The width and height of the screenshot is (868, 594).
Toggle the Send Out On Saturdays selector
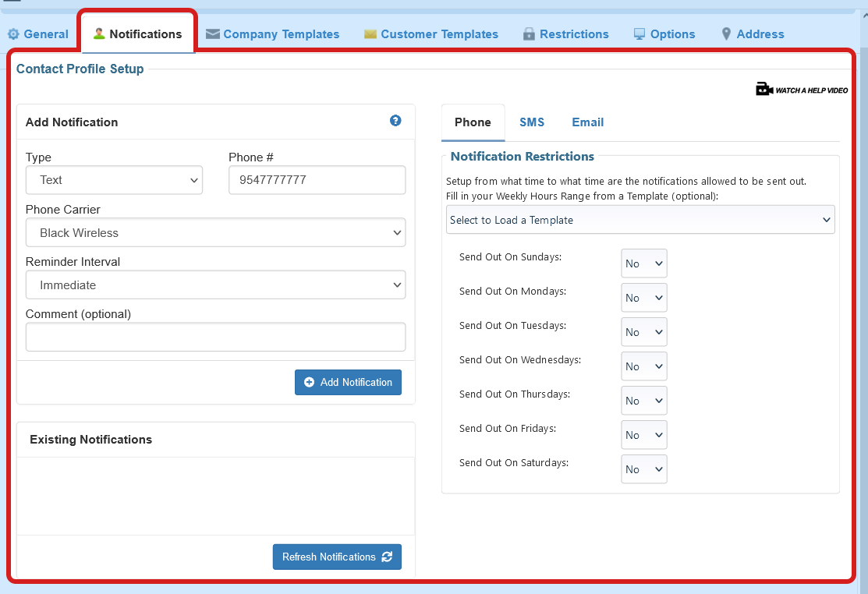pos(643,470)
